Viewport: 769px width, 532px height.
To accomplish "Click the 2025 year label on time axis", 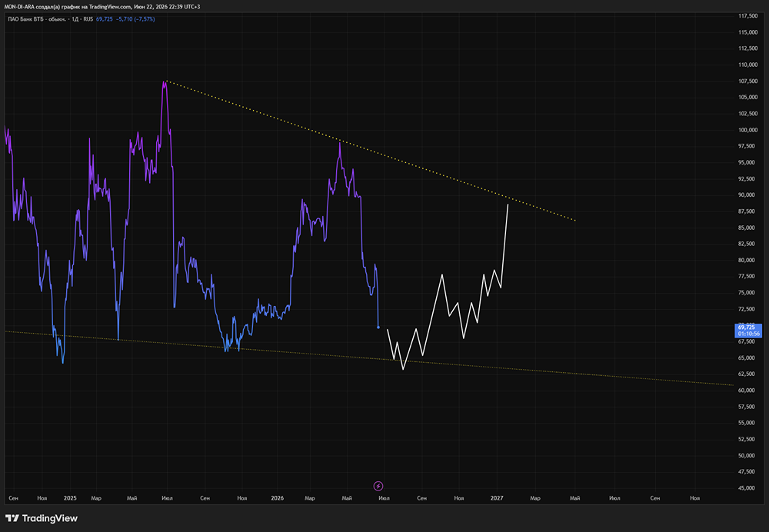I will click(70, 498).
